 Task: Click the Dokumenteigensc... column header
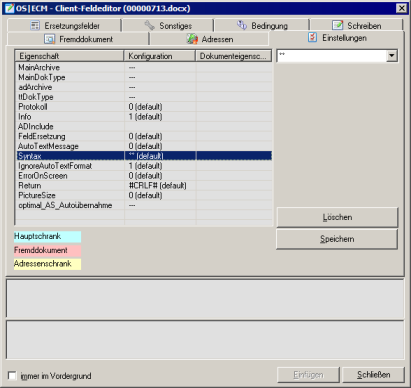[234, 56]
